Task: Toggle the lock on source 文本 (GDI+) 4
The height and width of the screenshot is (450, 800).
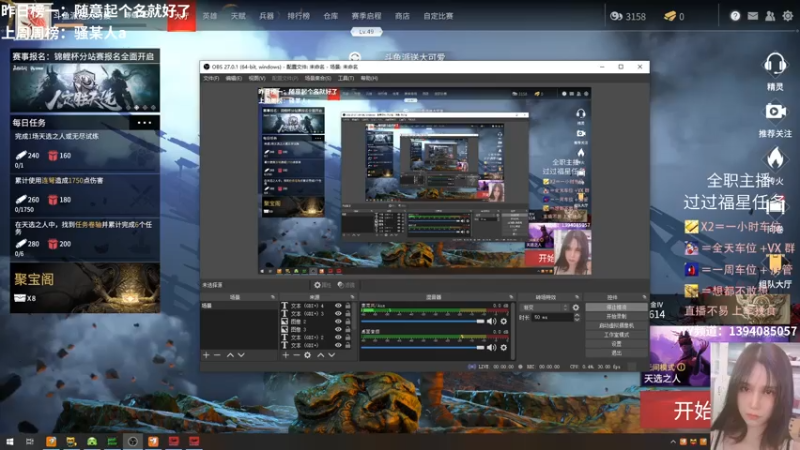Action: [x=348, y=306]
